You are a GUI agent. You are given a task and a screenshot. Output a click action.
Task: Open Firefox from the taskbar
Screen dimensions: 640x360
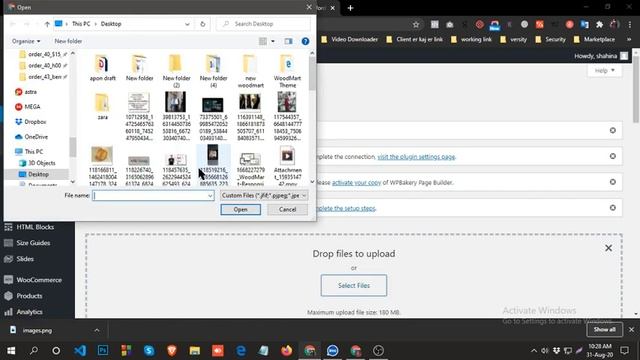tap(287, 351)
